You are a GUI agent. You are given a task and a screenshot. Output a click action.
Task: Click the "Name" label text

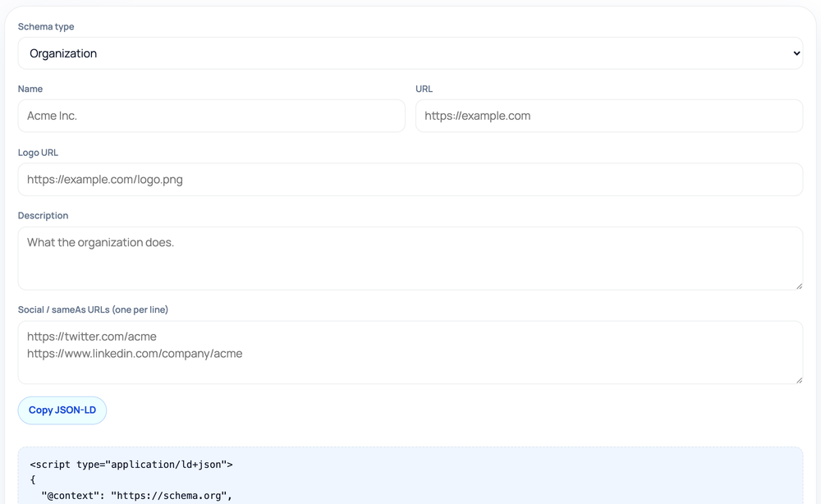click(x=30, y=89)
